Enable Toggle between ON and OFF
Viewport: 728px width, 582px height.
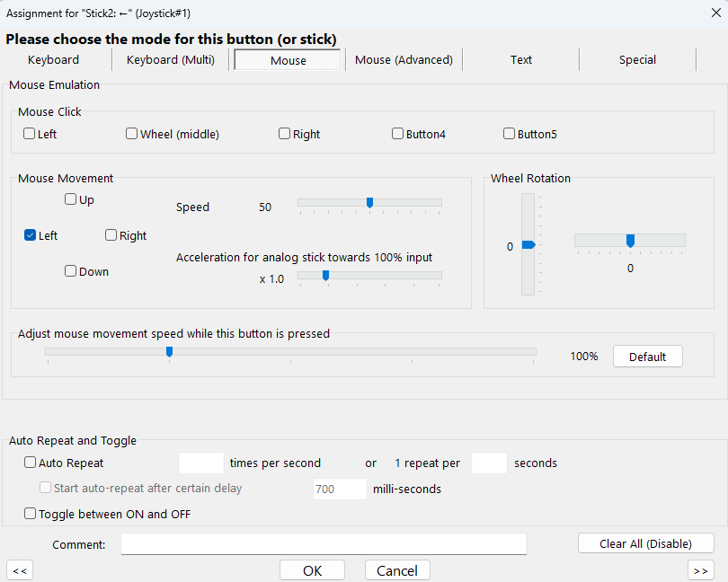[x=31, y=515]
